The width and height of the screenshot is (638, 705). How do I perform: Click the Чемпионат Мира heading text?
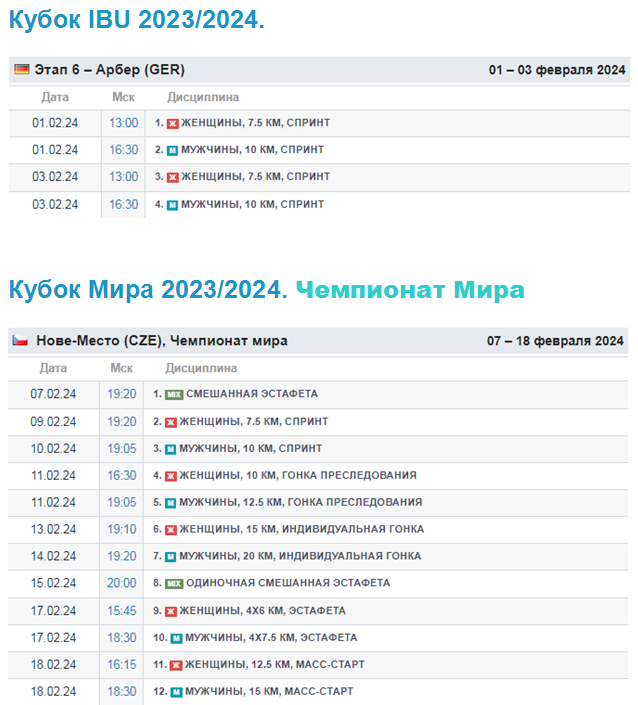410,290
